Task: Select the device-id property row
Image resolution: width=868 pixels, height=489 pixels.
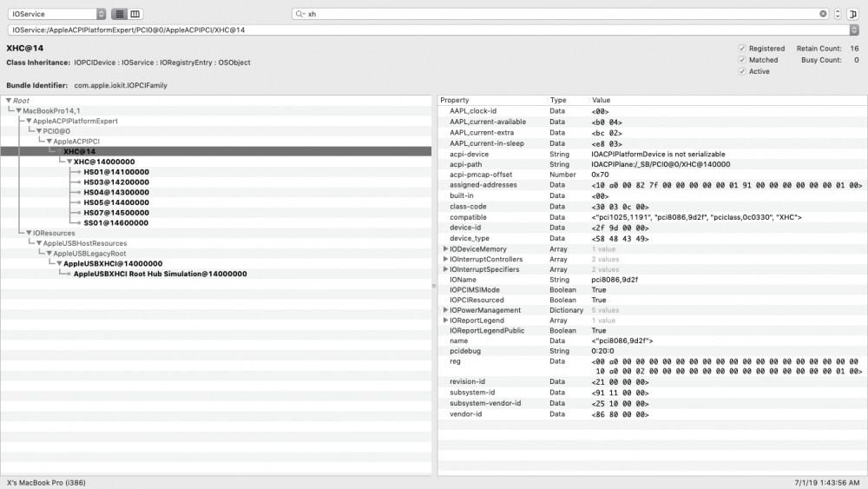Action: coord(652,228)
